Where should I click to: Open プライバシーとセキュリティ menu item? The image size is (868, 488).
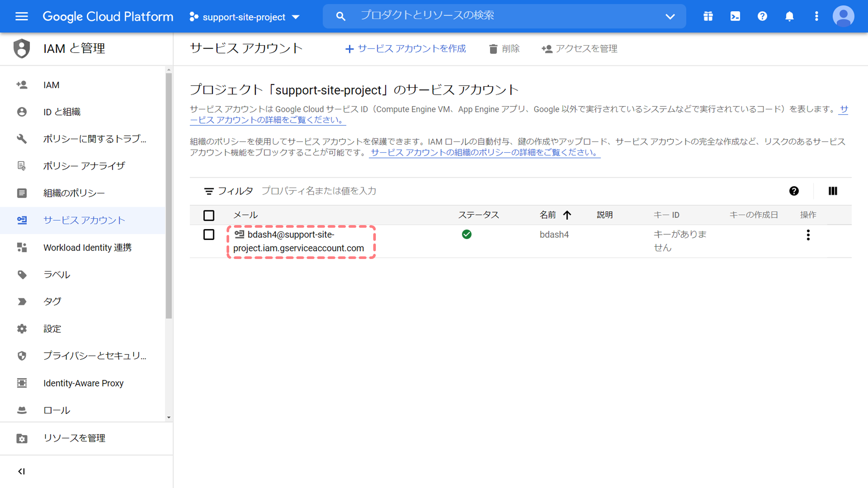tap(82, 356)
